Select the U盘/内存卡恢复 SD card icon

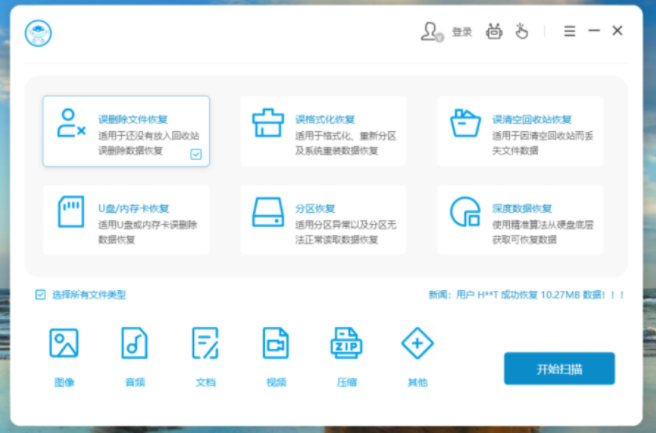71,212
